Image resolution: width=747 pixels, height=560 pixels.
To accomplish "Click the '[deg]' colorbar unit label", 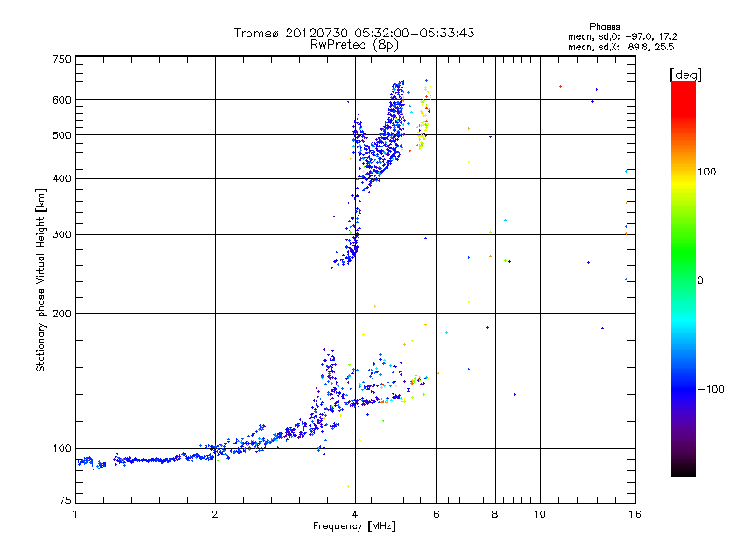I will tap(685, 75).
